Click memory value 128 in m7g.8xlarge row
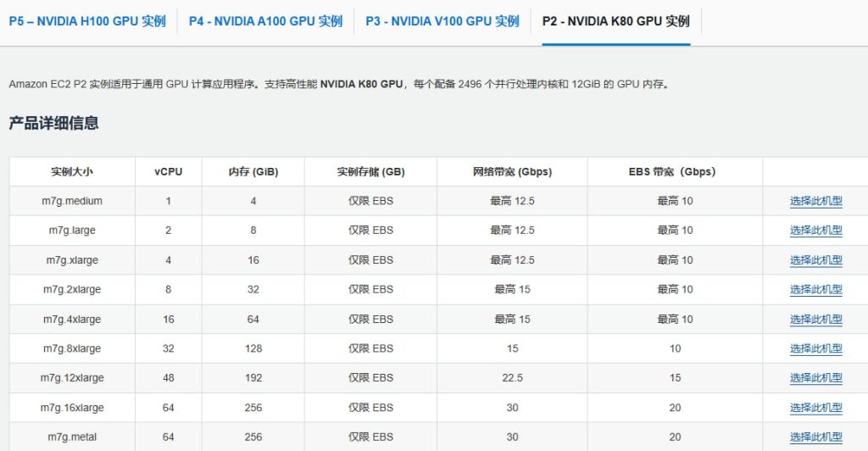The width and height of the screenshot is (868, 451). [x=253, y=348]
